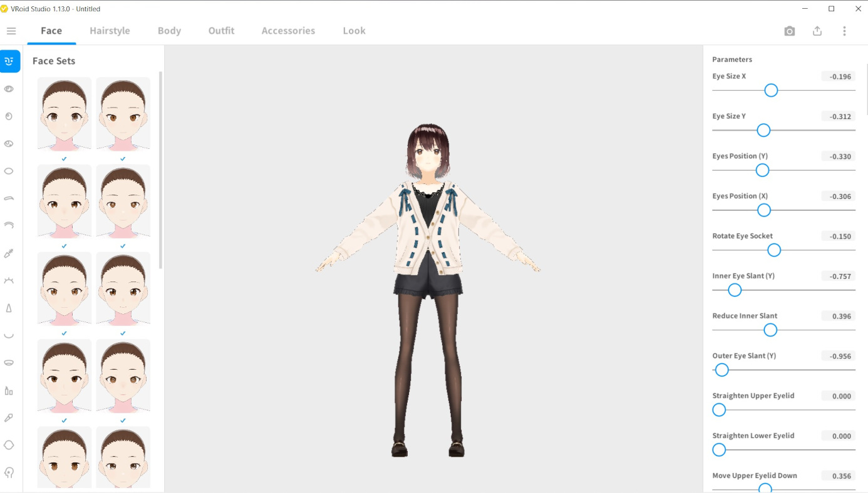Adjust the Eye Size X slider
Screen dimensions: 868x493
[770, 90]
